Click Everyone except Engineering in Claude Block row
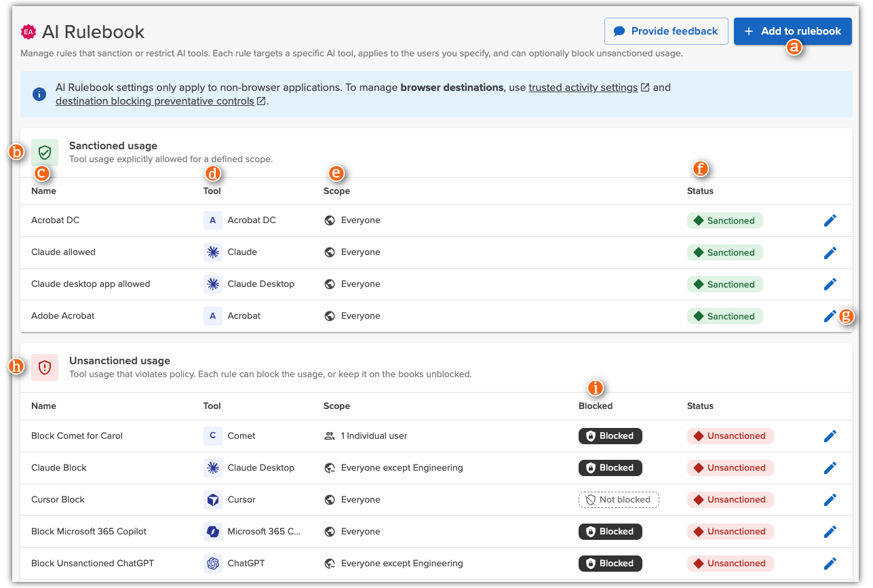The width and height of the screenshot is (873, 588). tap(402, 468)
